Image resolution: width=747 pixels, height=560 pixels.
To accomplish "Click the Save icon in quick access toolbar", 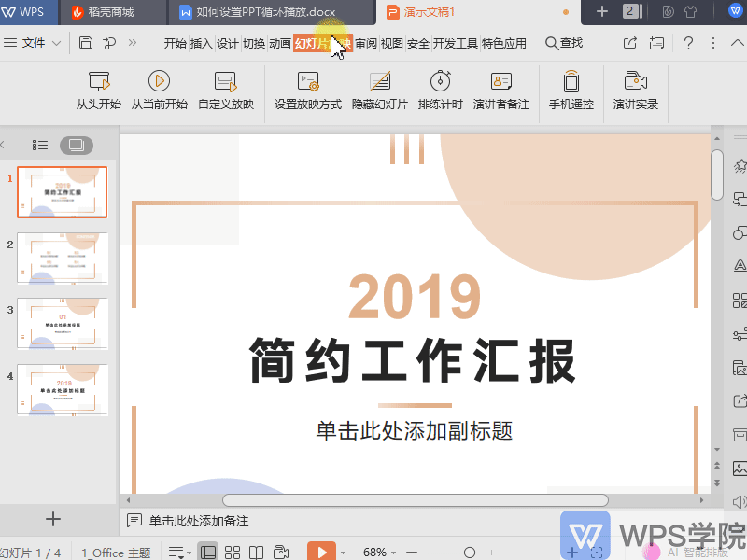I will tap(84, 43).
